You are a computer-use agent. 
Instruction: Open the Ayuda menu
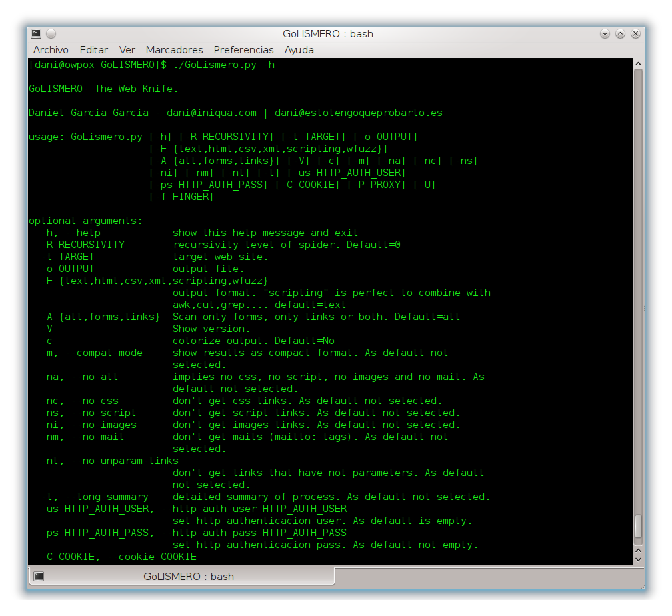click(x=299, y=50)
